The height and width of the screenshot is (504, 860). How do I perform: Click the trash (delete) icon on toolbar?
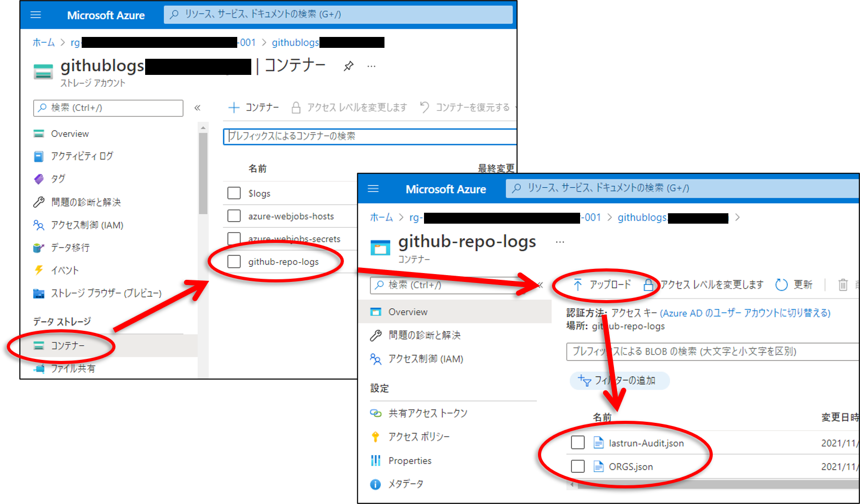coord(843,285)
